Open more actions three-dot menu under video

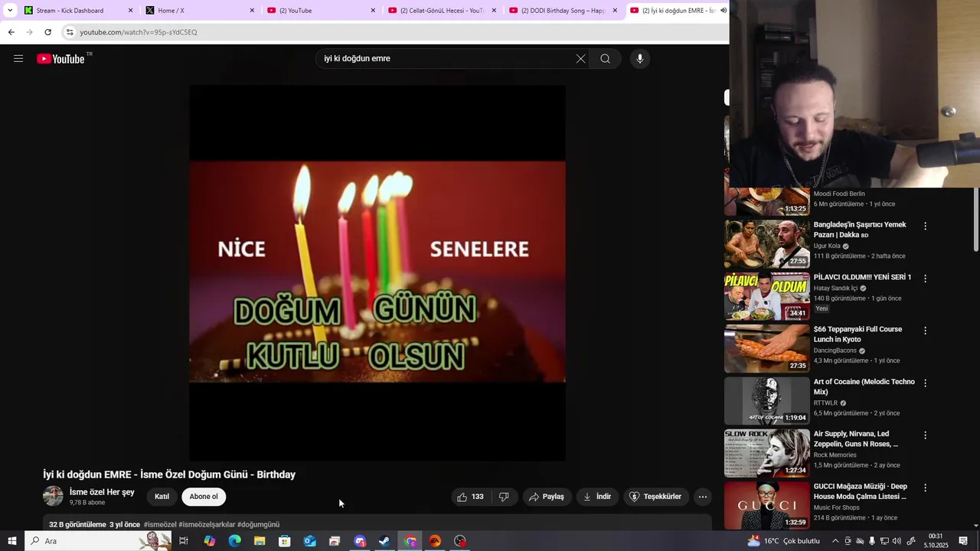coord(702,497)
